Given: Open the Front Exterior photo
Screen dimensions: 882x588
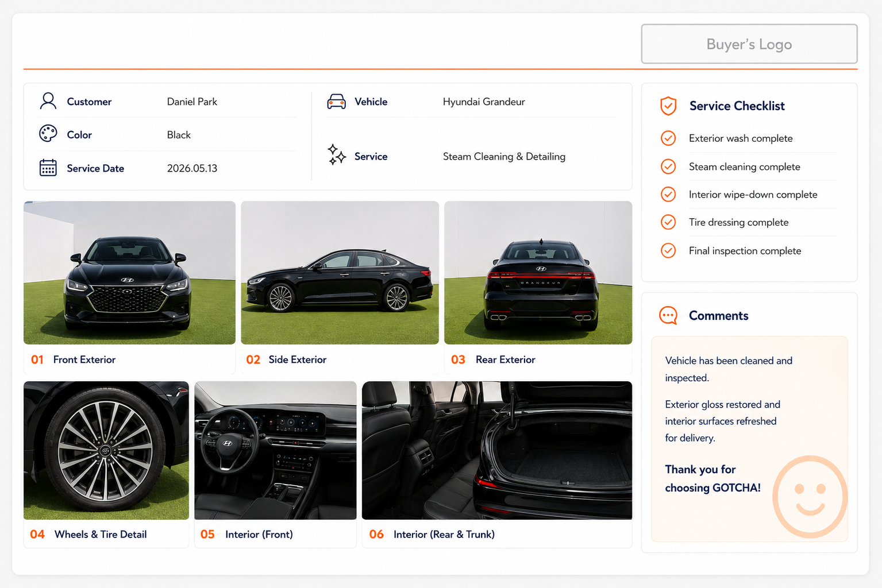Looking at the screenshot, I should coord(129,273).
